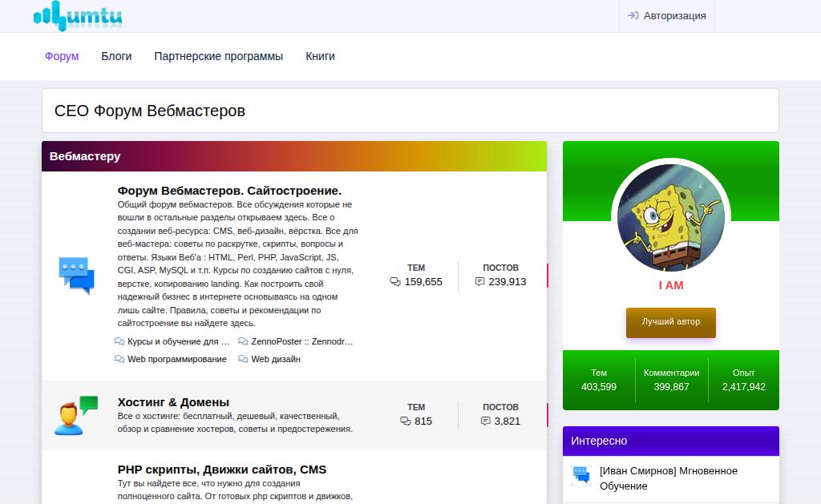Viewport: 821px width, 504px height.
Task: Click the user with speech bubble hosting icon
Action: pos(76,416)
